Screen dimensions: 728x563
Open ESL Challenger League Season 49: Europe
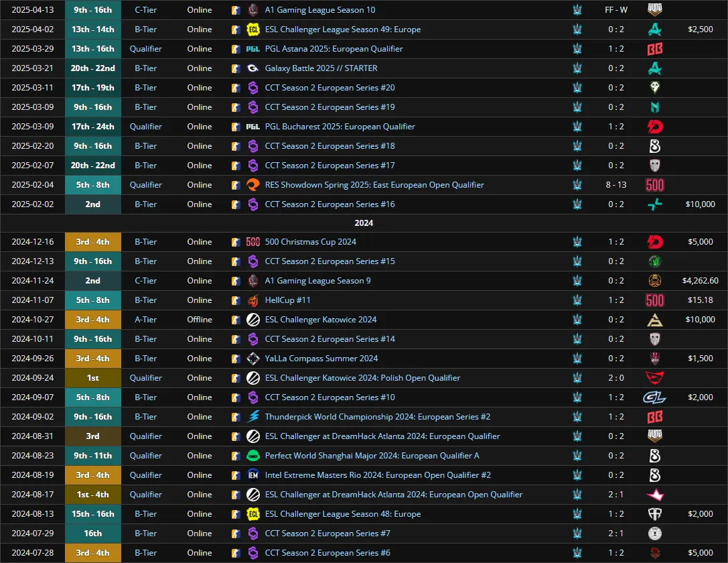tap(343, 29)
